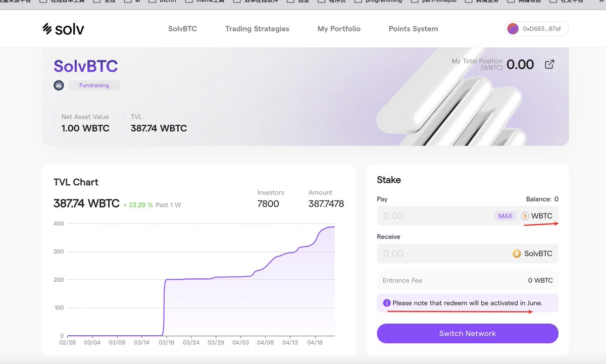This screenshot has width=606, height=364.
Task: Click the SolvBTC page title heading
Action: pos(86,66)
